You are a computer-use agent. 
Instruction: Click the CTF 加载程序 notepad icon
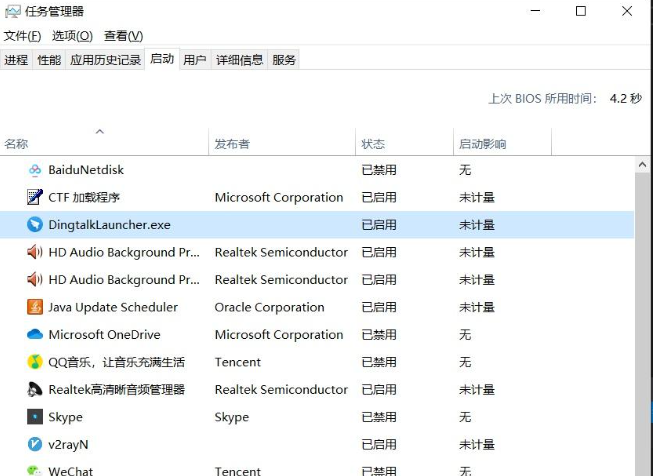point(35,197)
